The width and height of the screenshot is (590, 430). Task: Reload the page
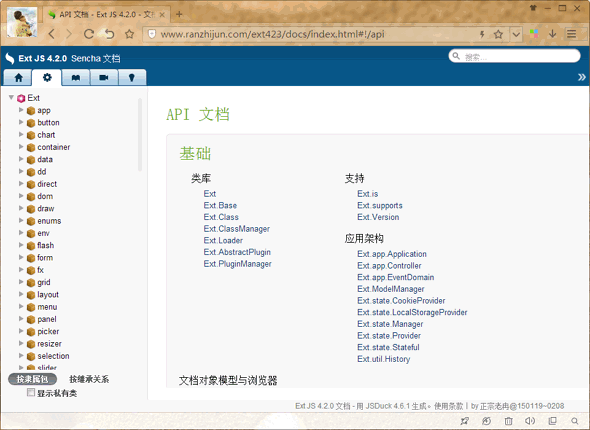(x=89, y=34)
